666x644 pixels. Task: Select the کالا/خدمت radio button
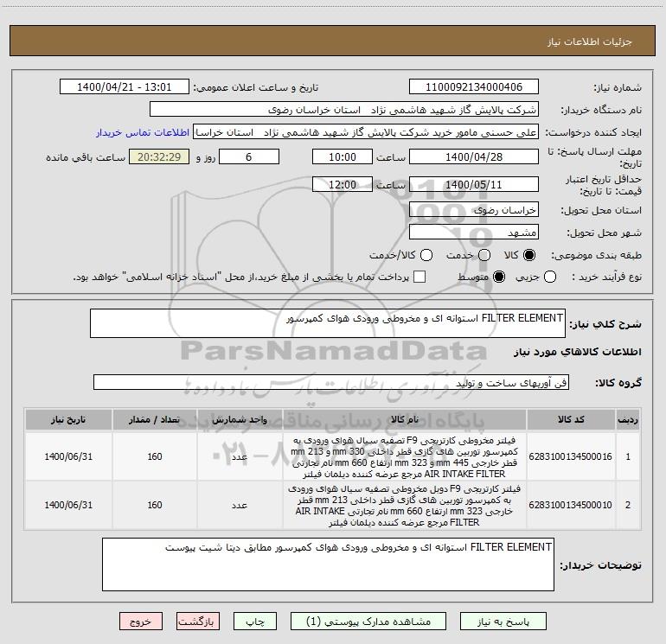coord(426,255)
